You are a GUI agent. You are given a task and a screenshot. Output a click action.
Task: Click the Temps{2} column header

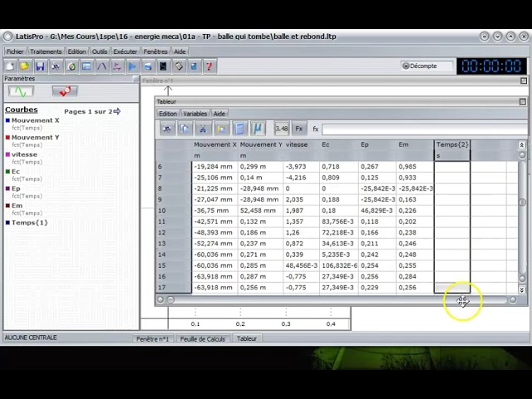[452, 145]
